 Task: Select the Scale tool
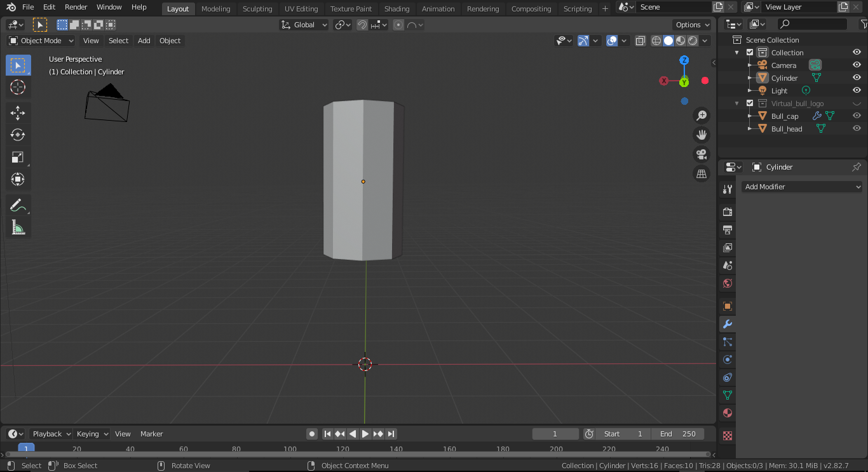pyautogui.click(x=18, y=157)
